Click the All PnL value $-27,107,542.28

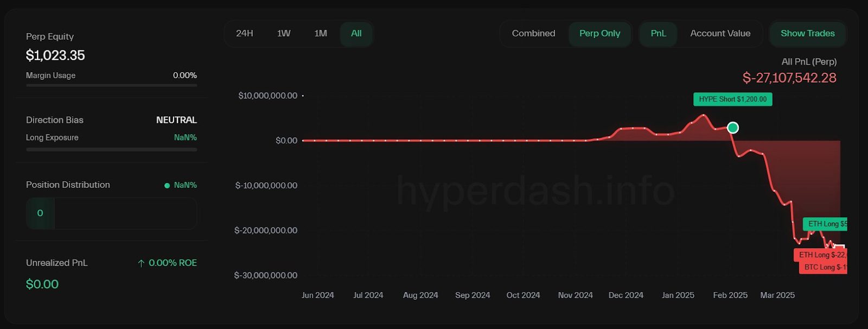click(789, 78)
